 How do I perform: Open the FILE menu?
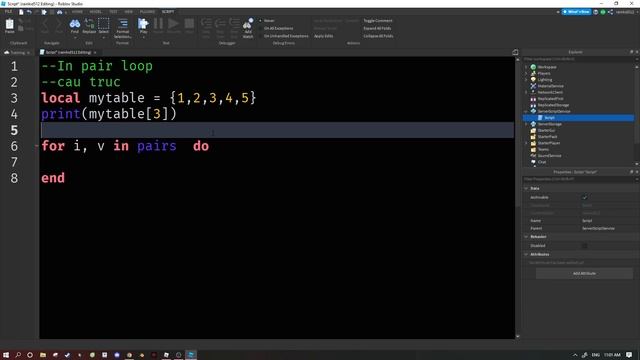tap(8, 12)
